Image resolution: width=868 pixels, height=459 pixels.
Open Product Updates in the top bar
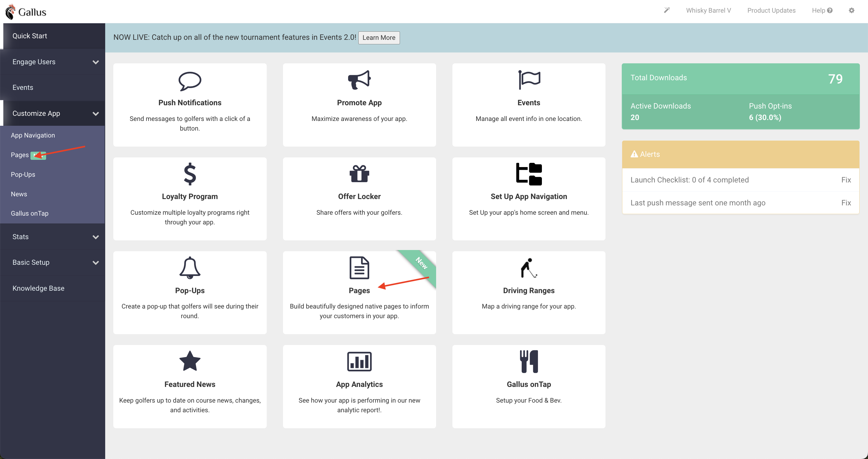(x=771, y=11)
